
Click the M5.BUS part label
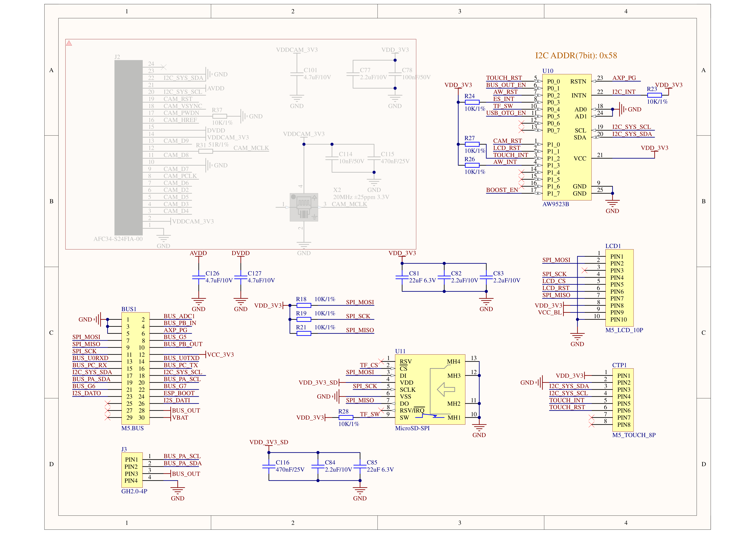(x=132, y=428)
